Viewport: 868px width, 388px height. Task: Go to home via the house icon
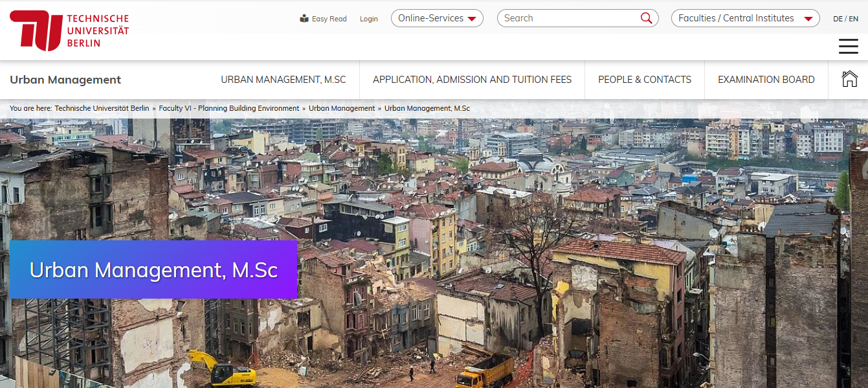pos(849,79)
